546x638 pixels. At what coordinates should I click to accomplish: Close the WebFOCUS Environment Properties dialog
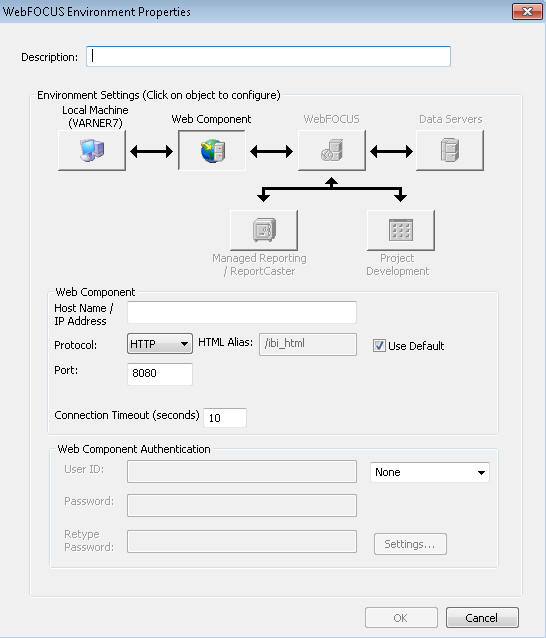pyautogui.click(x=527, y=11)
